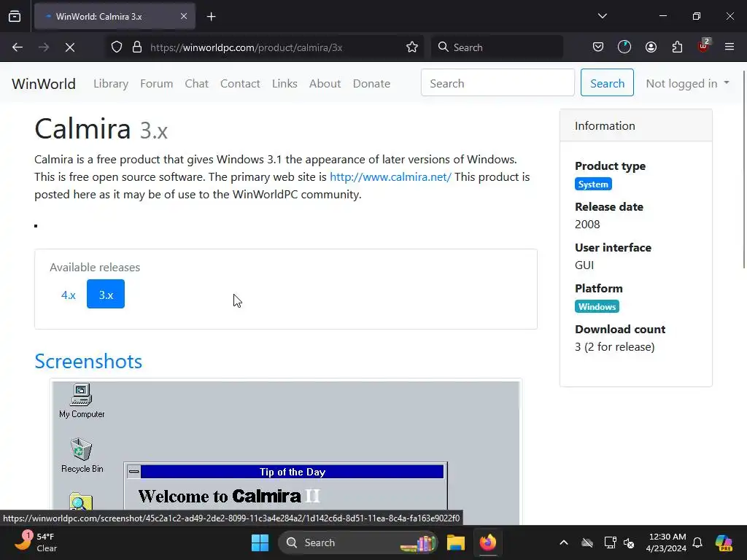Open the About nav item

325,84
